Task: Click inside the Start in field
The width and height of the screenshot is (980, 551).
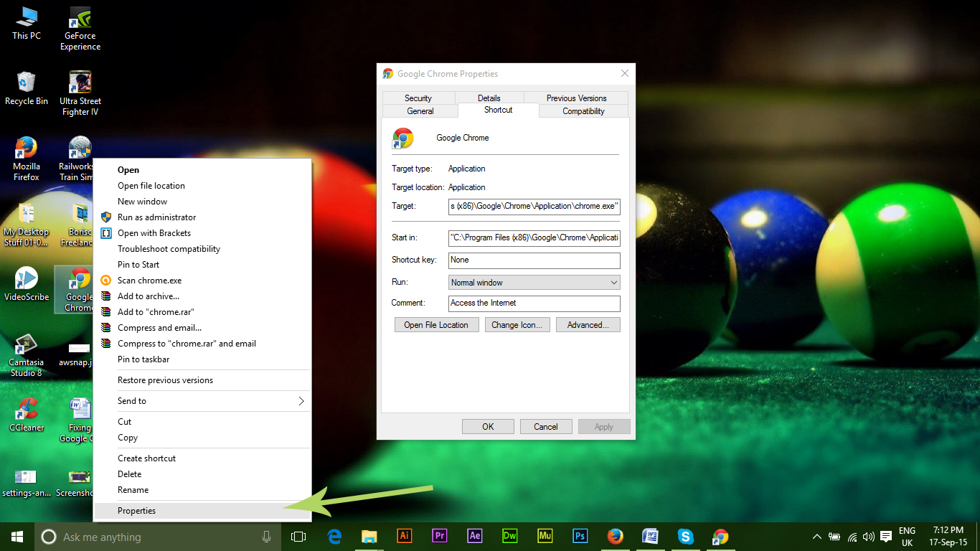Action: [x=534, y=238]
